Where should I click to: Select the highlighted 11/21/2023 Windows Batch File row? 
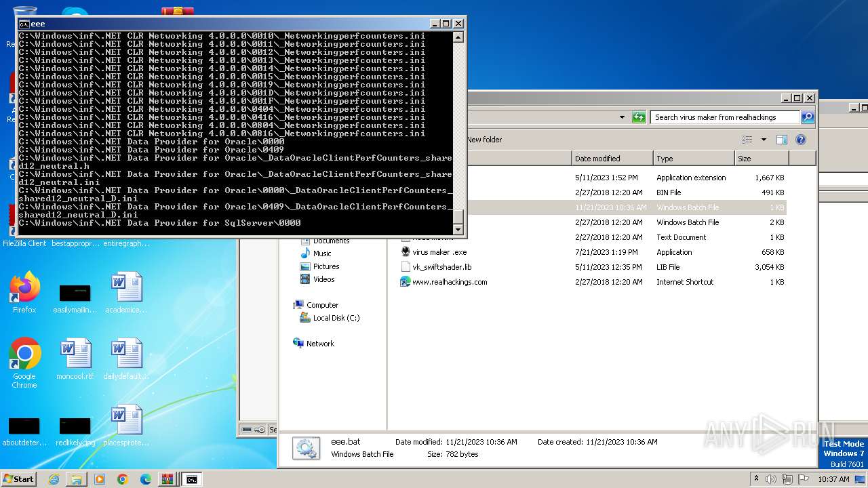591,207
